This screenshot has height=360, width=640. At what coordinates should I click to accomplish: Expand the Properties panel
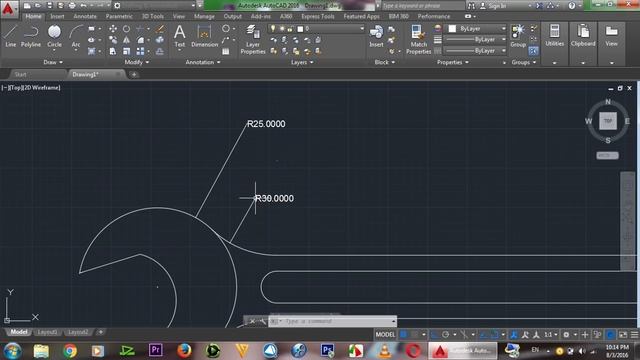click(453, 62)
